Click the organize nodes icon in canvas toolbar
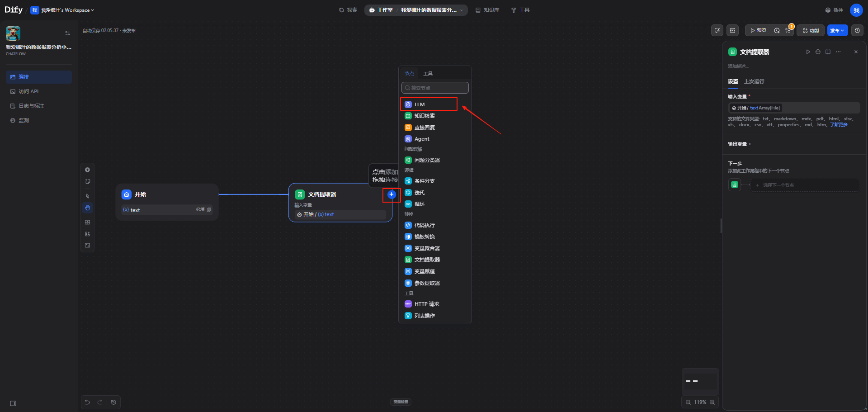868x412 pixels. (x=87, y=234)
